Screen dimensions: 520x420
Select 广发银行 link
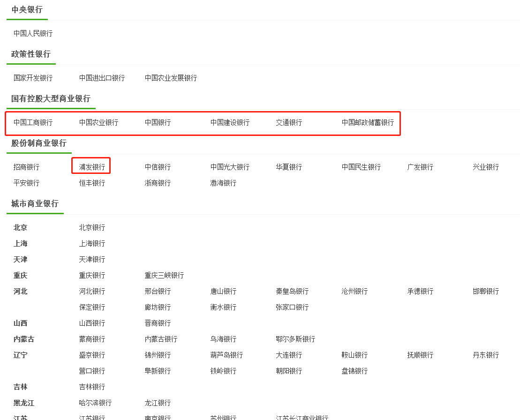click(420, 167)
